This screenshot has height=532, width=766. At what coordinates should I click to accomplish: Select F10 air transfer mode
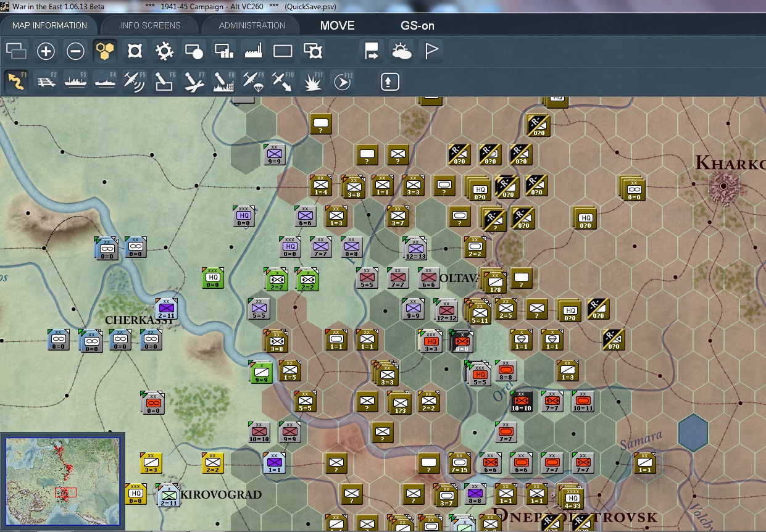pyautogui.click(x=283, y=81)
